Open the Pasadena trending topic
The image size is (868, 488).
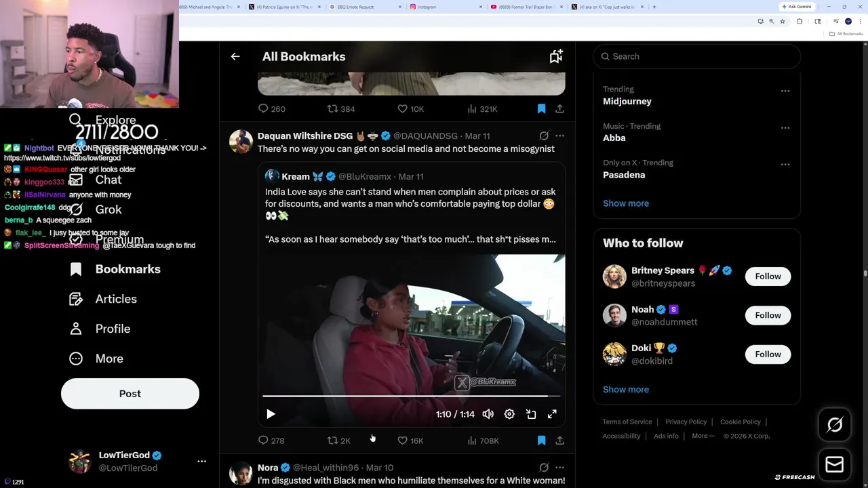(624, 175)
